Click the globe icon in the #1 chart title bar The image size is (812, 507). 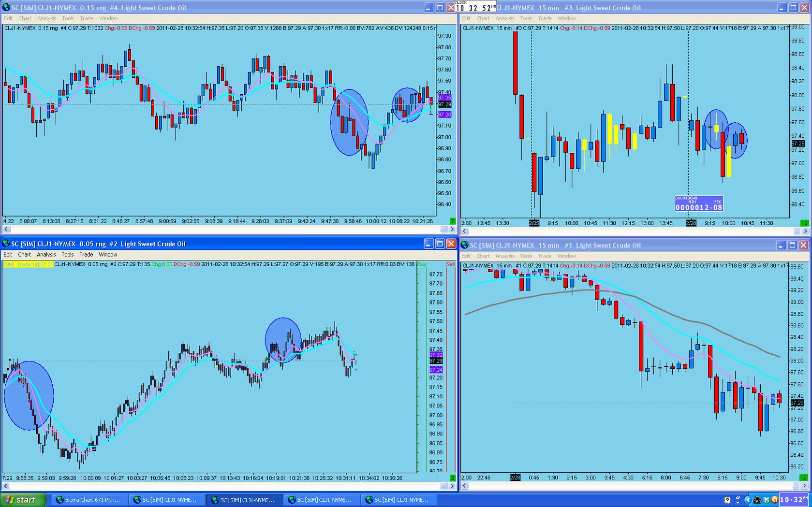click(465, 245)
